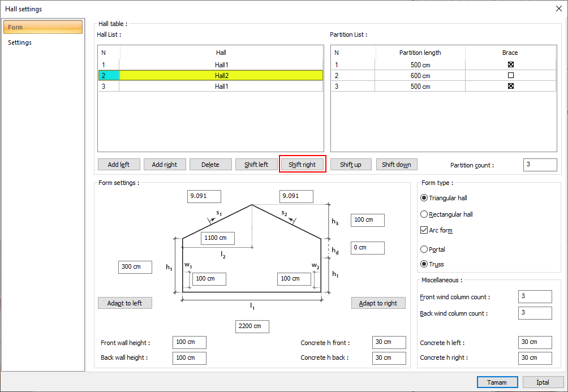Screen dimensions: 568x392
Task: Select the Truss radio option
Action: coord(424,264)
